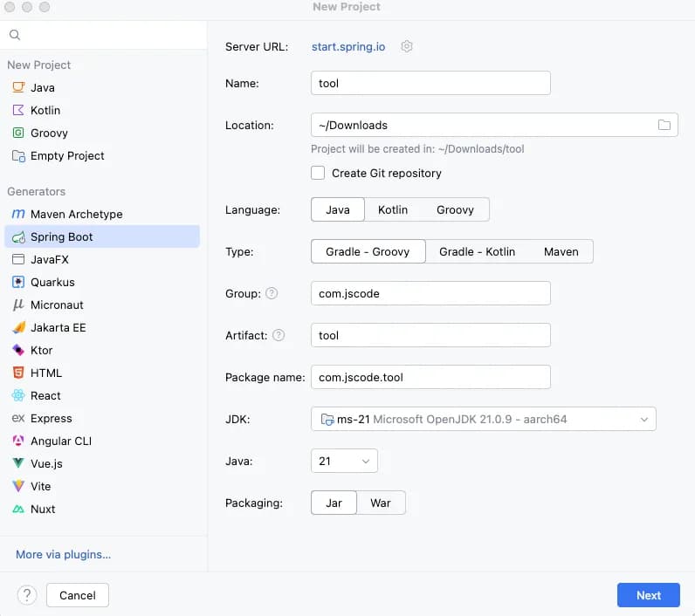Click the Empty Project icon

pos(18,155)
